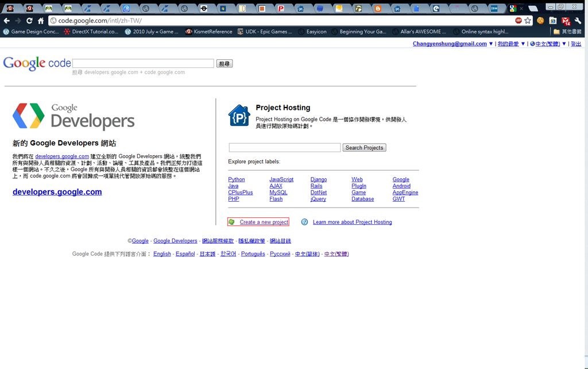The width and height of the screenshot is (588, 369).
Task: Expand the 中文(繁體) language dropdown arrow
Action: pyautogui.click(x=564, y=44)
